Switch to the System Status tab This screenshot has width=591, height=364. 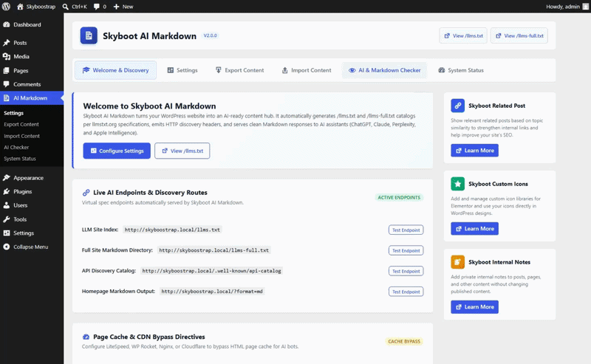461,70
